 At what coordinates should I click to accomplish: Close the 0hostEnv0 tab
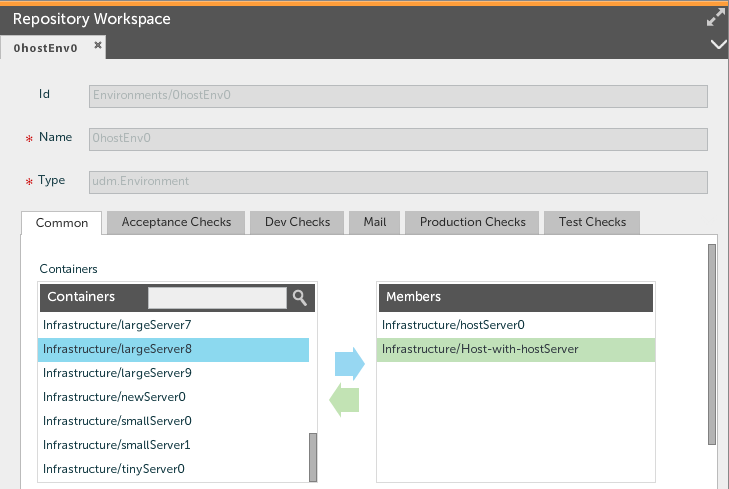[98, 46]
